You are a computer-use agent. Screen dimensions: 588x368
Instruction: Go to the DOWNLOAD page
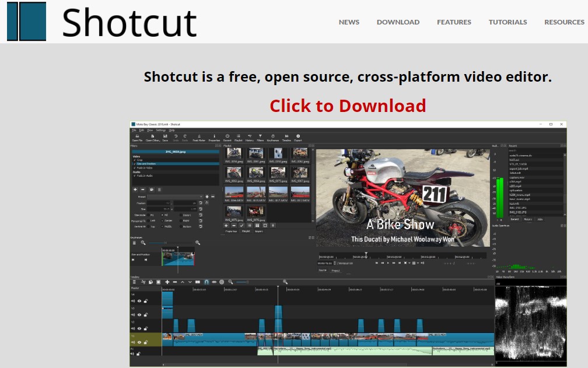point(398,22)
